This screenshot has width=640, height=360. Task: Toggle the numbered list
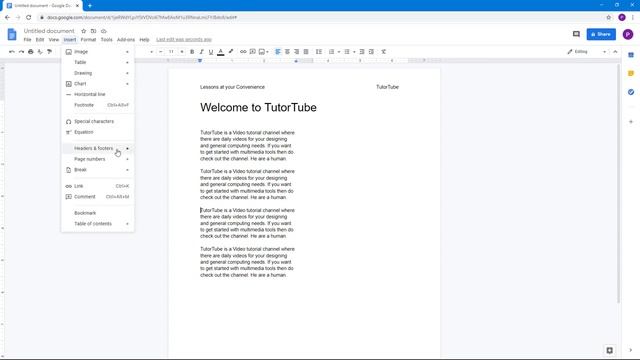[331, 52]
